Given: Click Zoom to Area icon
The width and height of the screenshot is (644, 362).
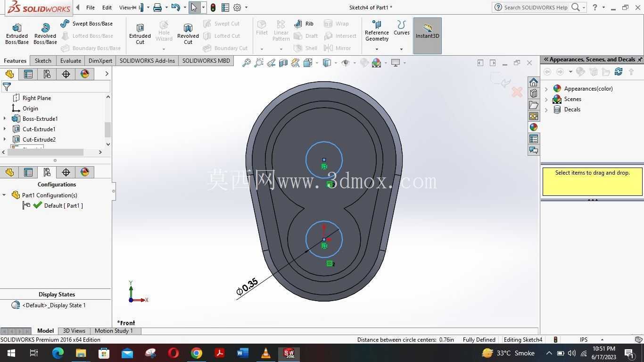Looking at the screenshot, I should pyautogui.click(x=258, y=63).
